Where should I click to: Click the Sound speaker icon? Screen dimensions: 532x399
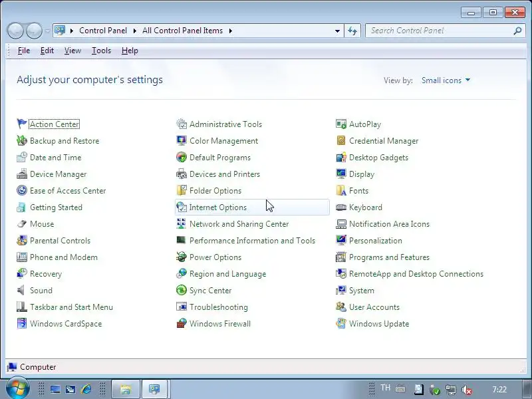[22, 290]
